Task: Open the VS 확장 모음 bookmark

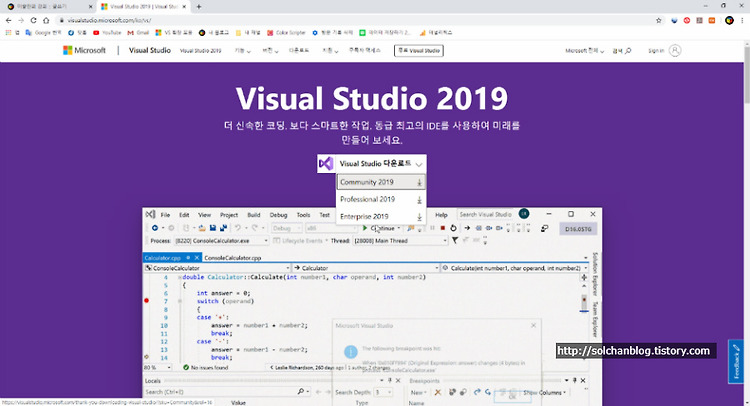Action: pyautogui.click(x=174, y=33)
